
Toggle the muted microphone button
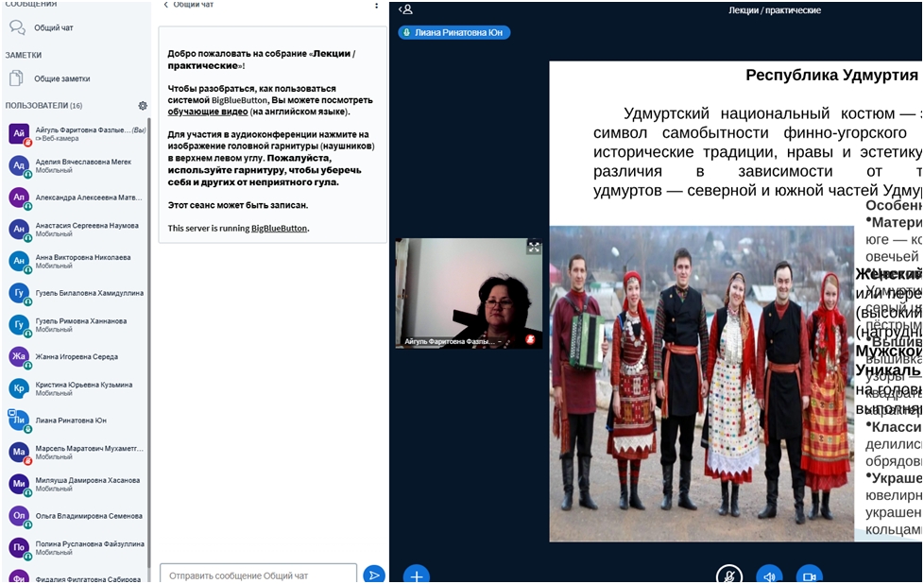(x=728, y=575)
